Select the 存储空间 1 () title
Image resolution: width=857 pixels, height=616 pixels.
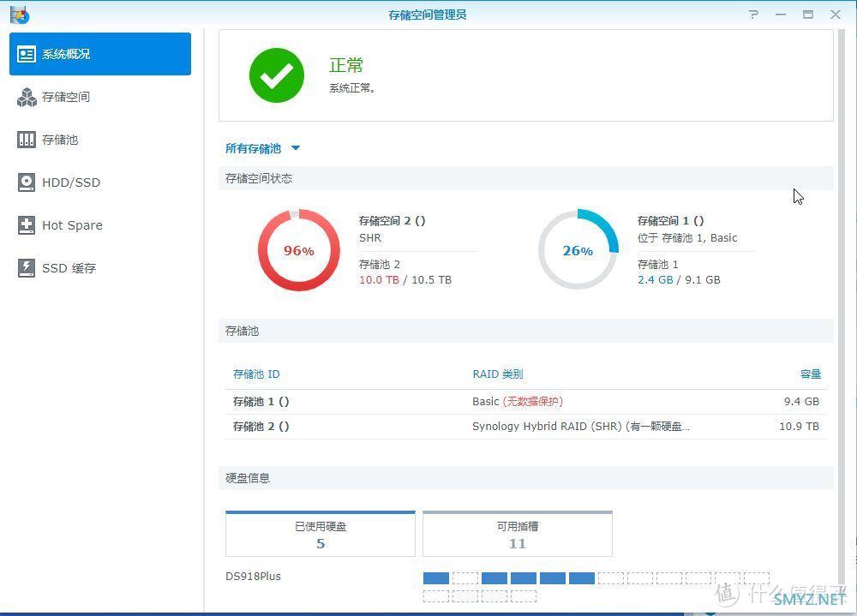coord(671,221)
